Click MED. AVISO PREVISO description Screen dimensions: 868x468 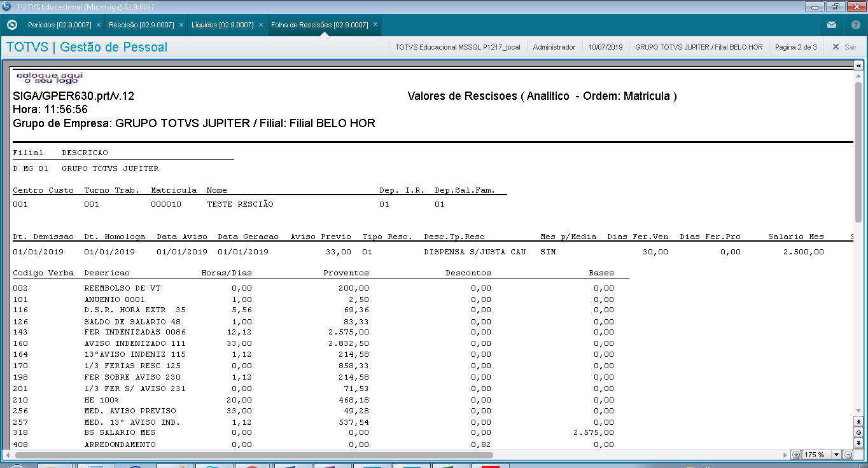pyautogui.click(x=130, y=411)
